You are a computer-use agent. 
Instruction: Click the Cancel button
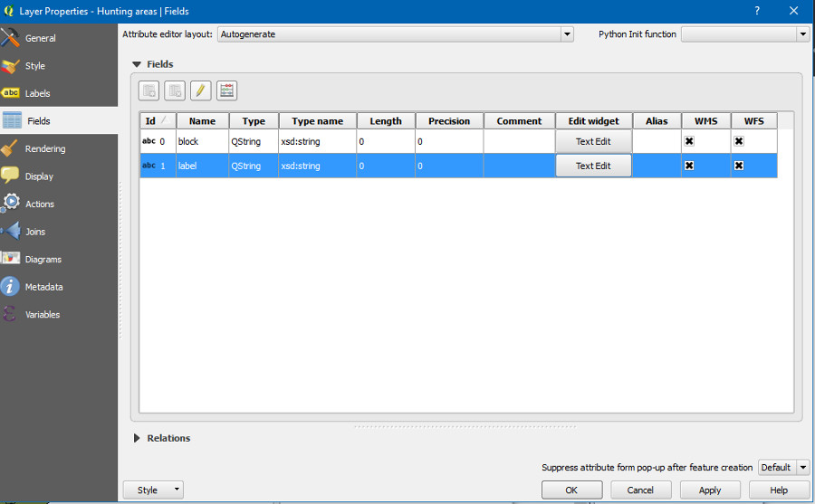pos(640,490)
